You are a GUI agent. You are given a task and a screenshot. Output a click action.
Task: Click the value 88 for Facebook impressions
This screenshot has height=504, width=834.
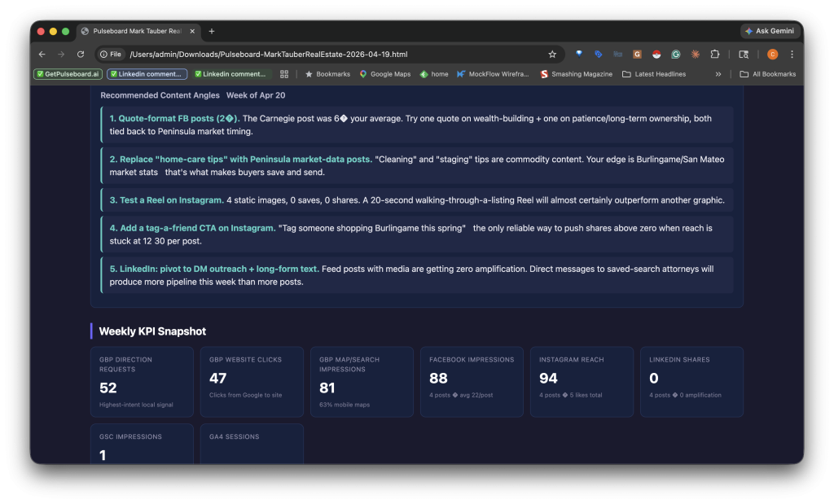click(x=438, y=378)
